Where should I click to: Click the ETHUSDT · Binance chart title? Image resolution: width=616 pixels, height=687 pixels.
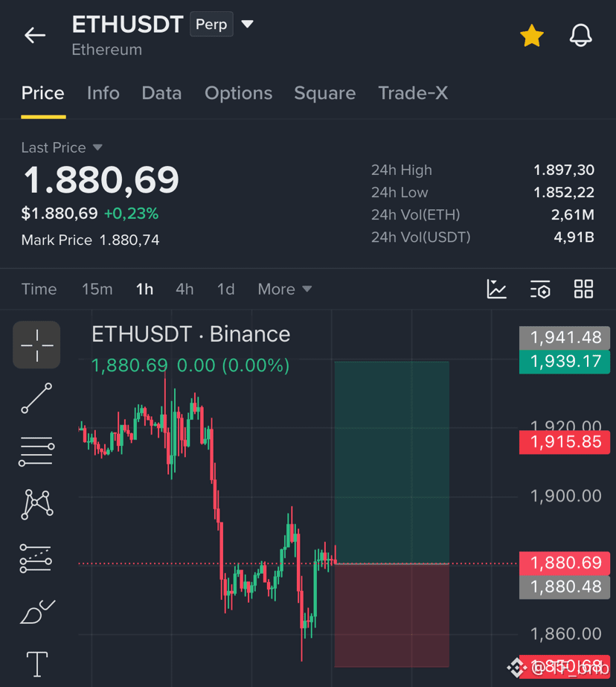click(x=191, y=335)
